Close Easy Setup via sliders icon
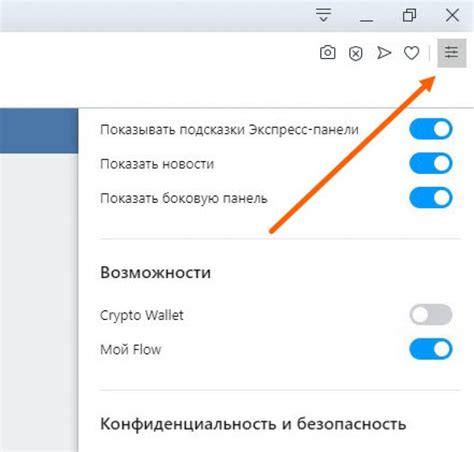The image size is (474, 452). (x=452, y=53)
